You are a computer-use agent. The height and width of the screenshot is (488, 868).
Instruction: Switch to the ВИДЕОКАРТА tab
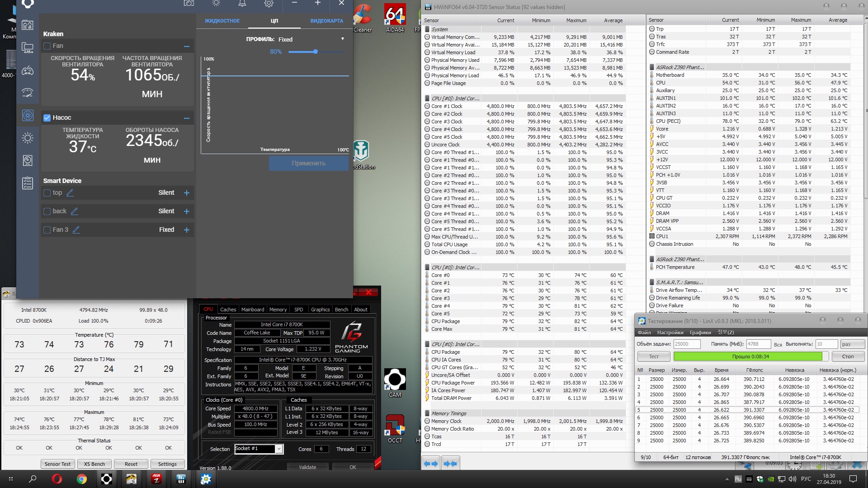[326, 21]
